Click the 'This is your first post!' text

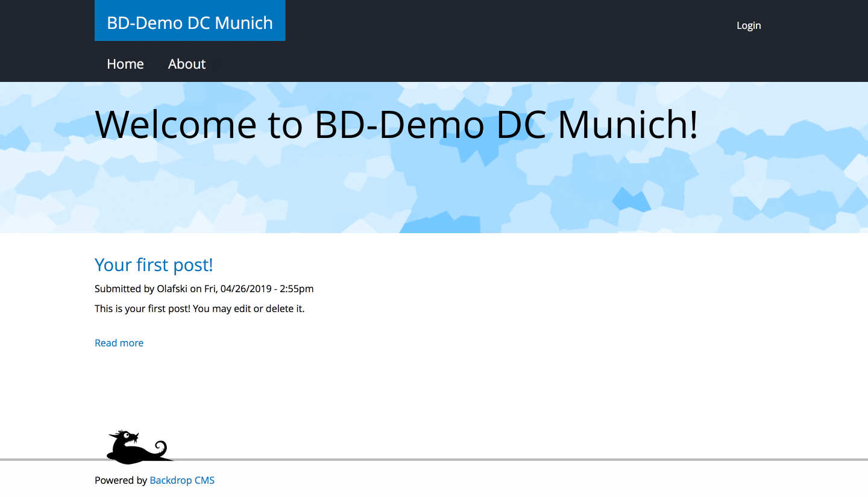point(142,309)
